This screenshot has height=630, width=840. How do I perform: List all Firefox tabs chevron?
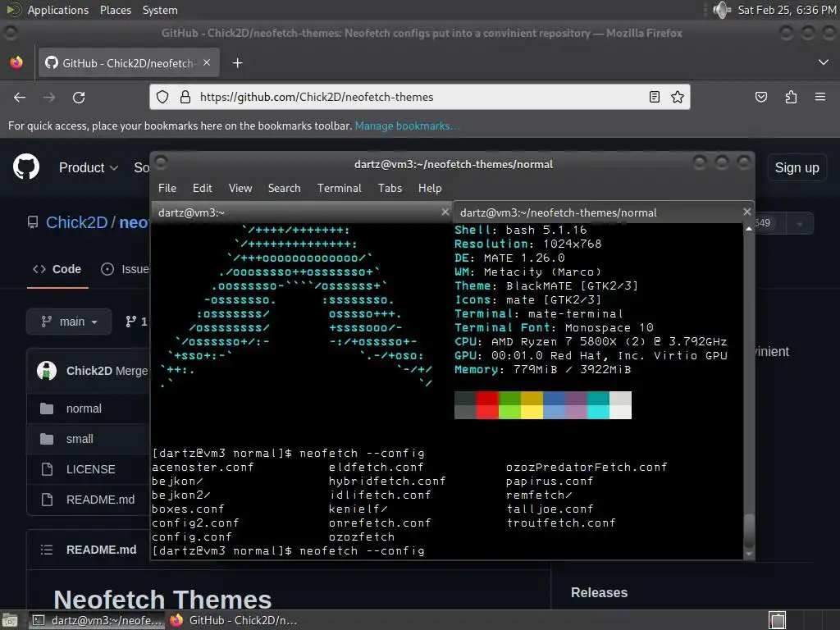(x=824, y=62)
